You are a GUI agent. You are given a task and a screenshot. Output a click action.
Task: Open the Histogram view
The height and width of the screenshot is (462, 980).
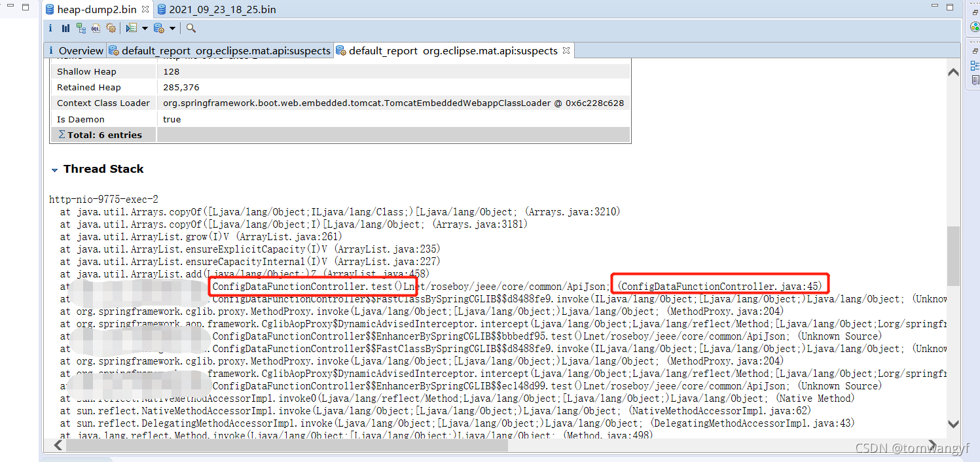(x=65, y=28)
